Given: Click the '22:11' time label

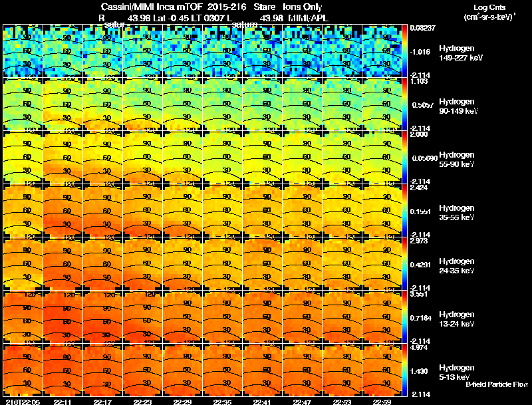Looking at the screenshot, I should coord(63,402).
